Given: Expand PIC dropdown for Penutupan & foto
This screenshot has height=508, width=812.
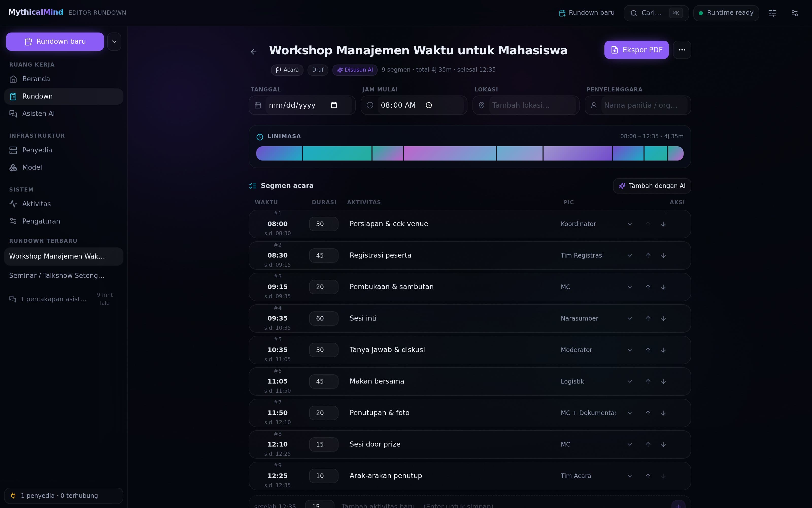Looking at the screenshot, I should click(x=630, y=413).
